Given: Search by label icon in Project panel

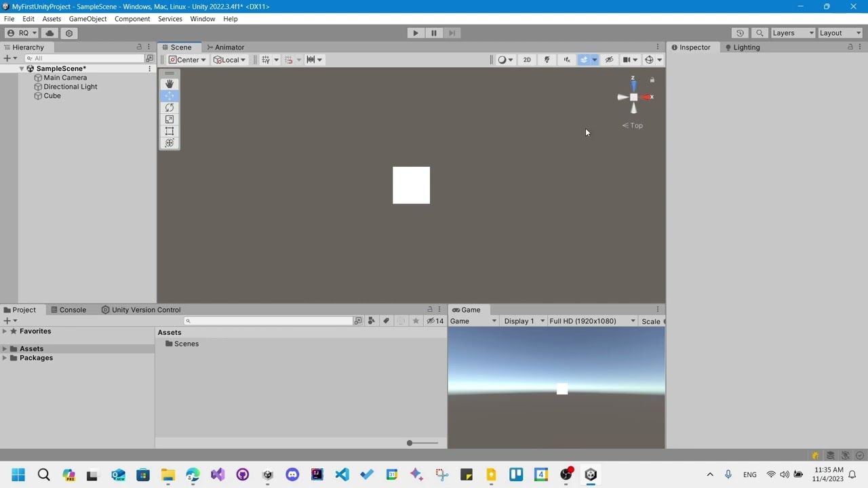Looking at the screenshot, I should coord(386,321).
